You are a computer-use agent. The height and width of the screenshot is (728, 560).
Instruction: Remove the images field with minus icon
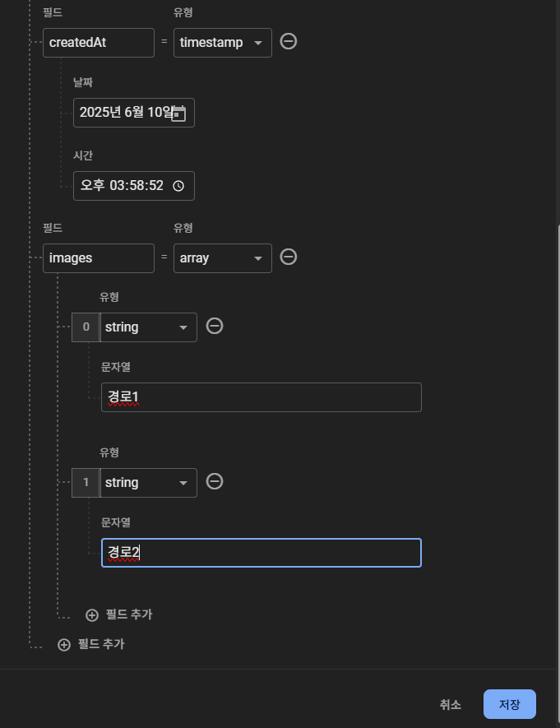pos(288,257)
